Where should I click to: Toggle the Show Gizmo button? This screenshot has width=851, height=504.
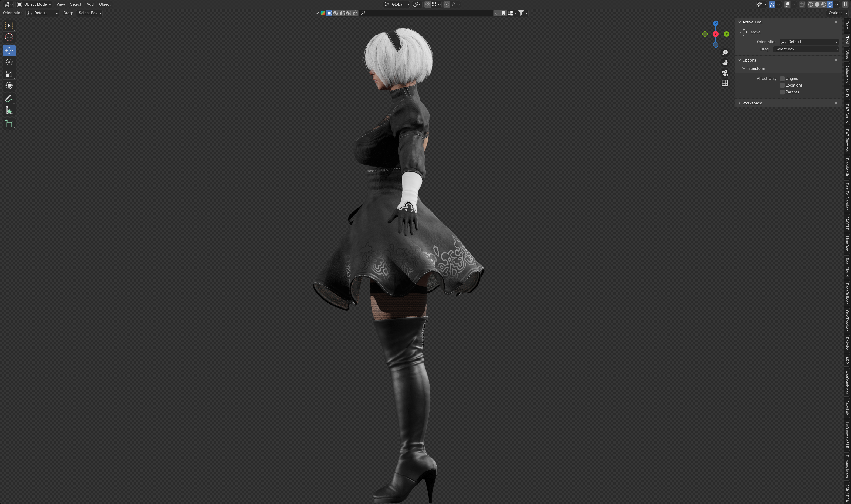(772, 4)
